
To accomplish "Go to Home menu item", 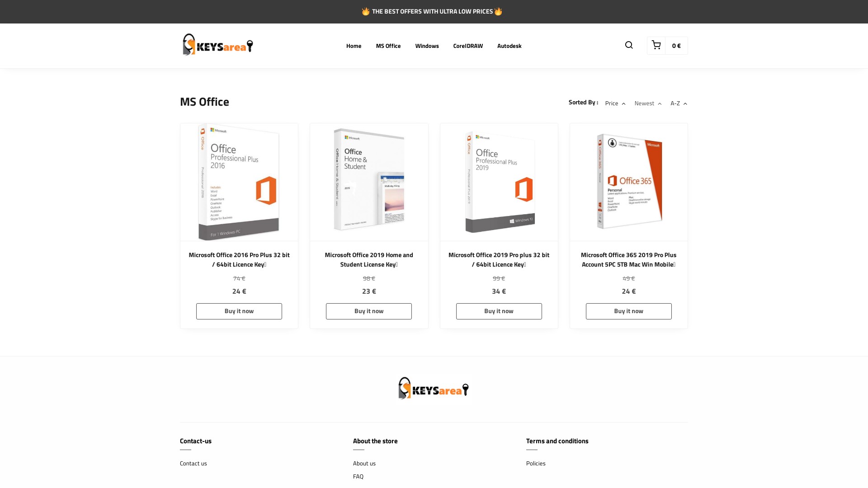I will click(x=354, y=46).
